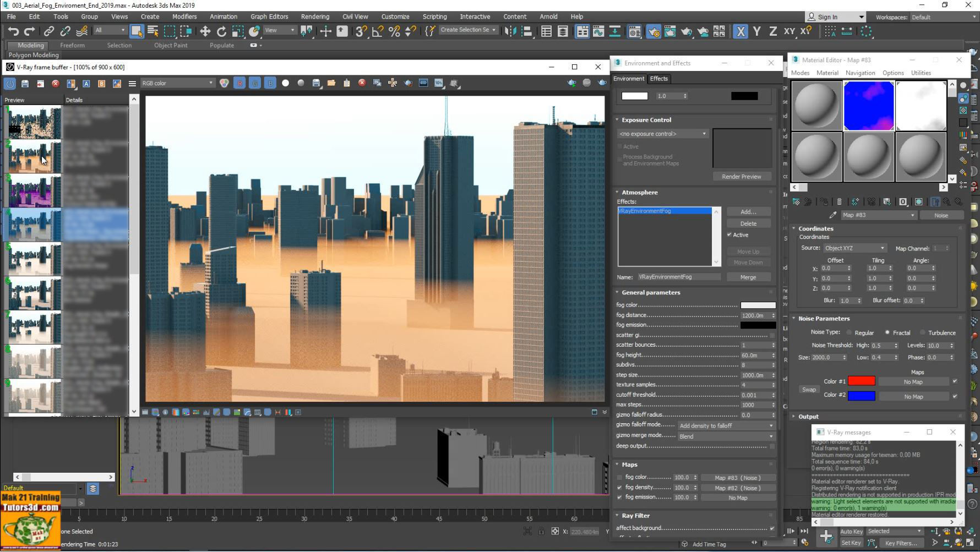Toggle Color #1 map enable checkbox
The width and height of the screenshot is (980, 552).
955,381
